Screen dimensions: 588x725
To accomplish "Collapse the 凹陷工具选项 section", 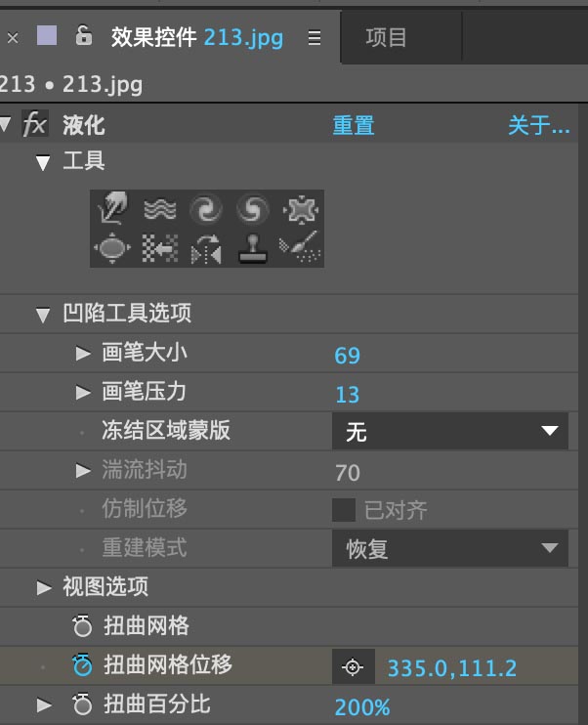I will (43, 315).
